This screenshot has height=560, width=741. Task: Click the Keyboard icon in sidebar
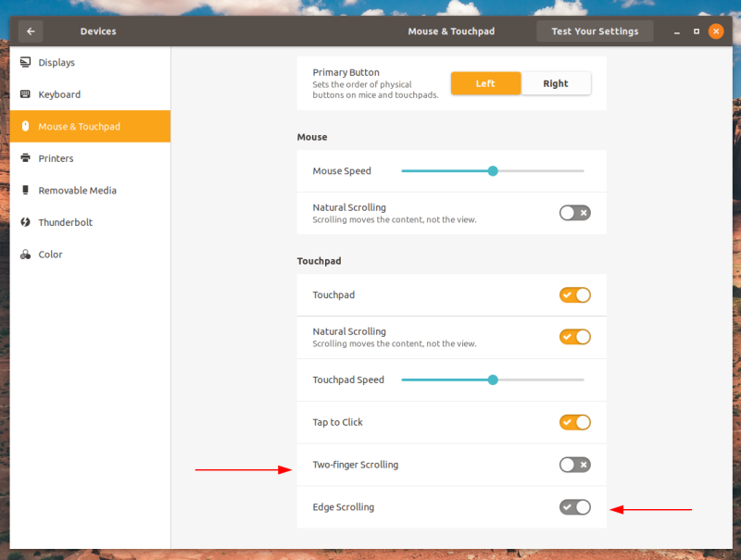(26, 94)
